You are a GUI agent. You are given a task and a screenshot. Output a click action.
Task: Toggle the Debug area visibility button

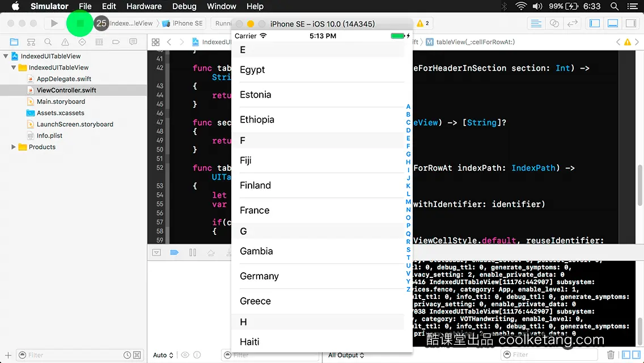(x=612, y=23)
